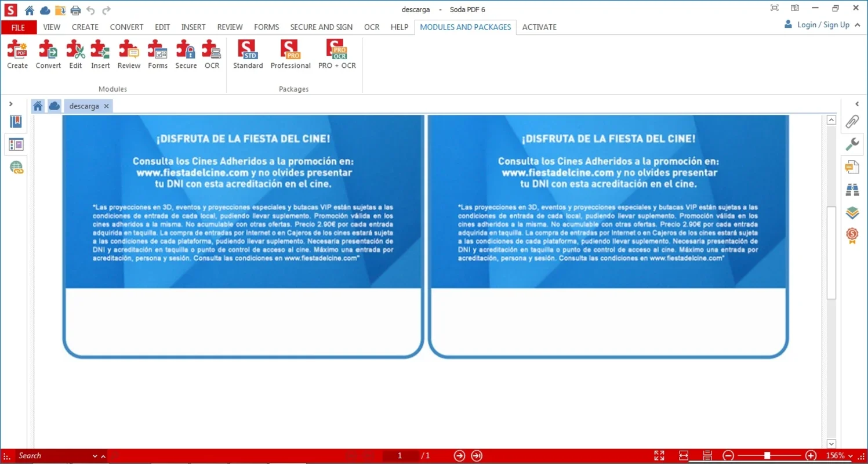Open the comments panel on right sidebar
Viewport: 868px width, 464px height.
tap(852, 167)
